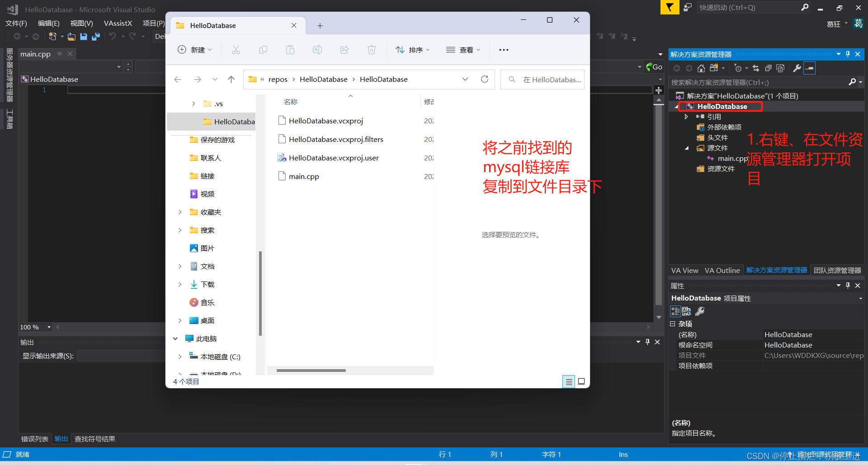
Task: Open Properties wrench icon in Solution Explorer toolbar
Action: [797, 68]
